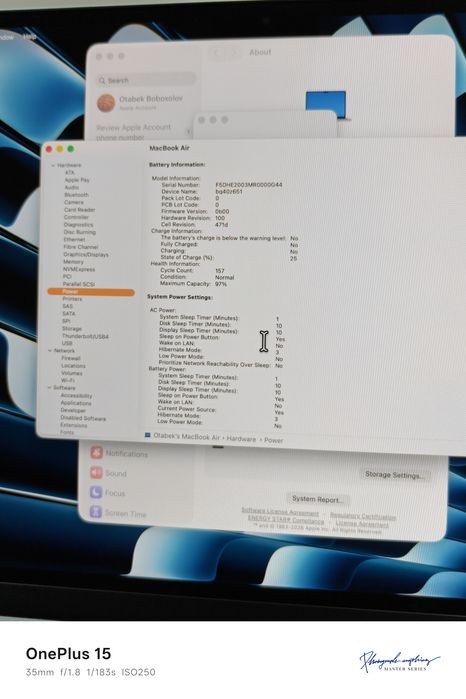466x699 pixels.
Task: Select Audio in the Hardware list
Action: pos(72,187)
